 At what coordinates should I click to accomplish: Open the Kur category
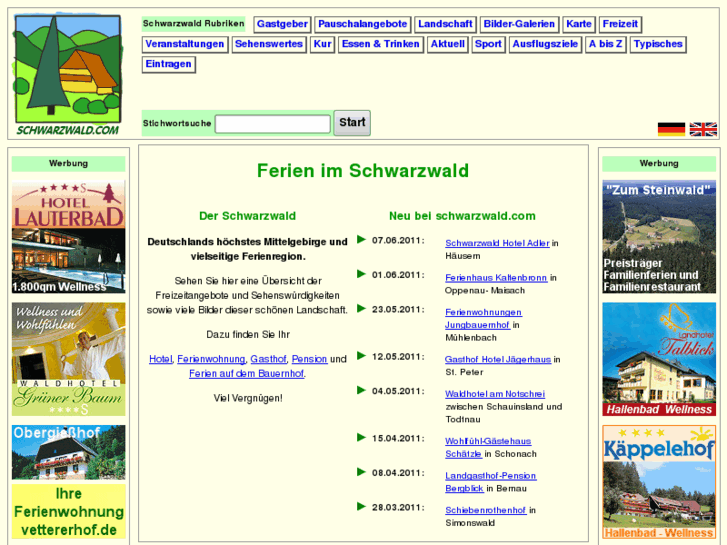pos(322,44)
